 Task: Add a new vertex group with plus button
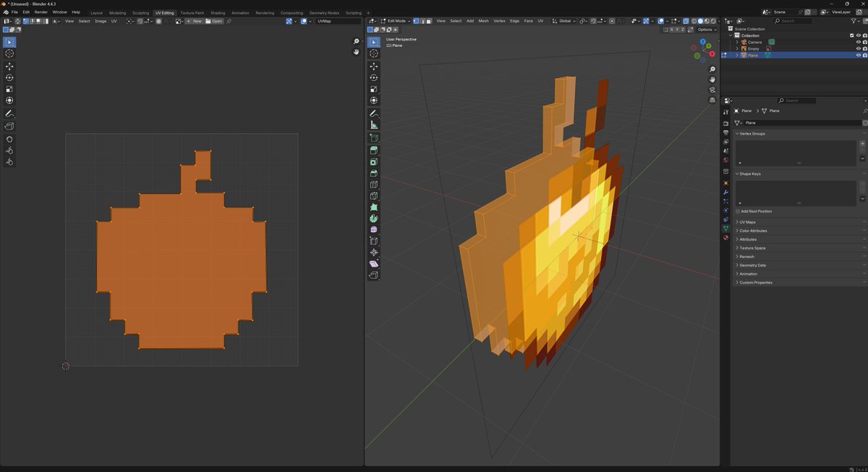(x=862, y=144)
